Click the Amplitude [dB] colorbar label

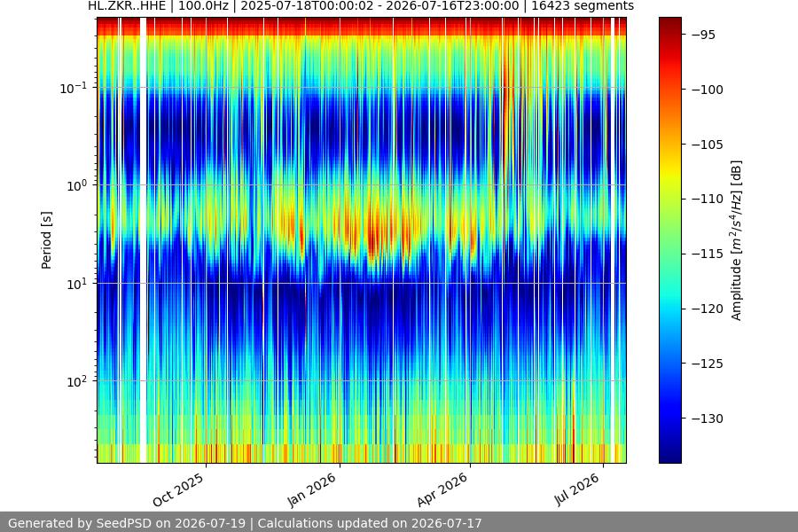[x=736, y=240]
